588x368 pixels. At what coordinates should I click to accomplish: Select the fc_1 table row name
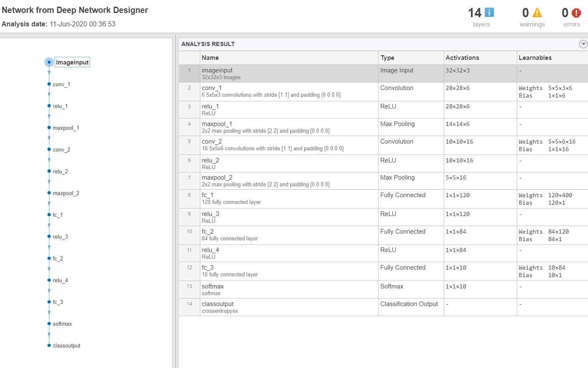tap(207, 195)
